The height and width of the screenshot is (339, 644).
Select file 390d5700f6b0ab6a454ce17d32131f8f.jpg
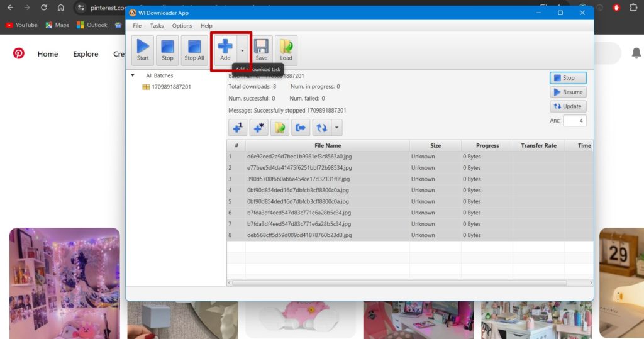[x=298, y=179]
